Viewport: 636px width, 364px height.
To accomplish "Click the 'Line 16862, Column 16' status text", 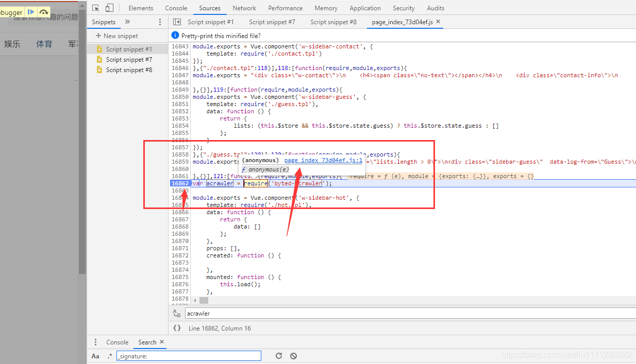I will click(x=220, y=328).
